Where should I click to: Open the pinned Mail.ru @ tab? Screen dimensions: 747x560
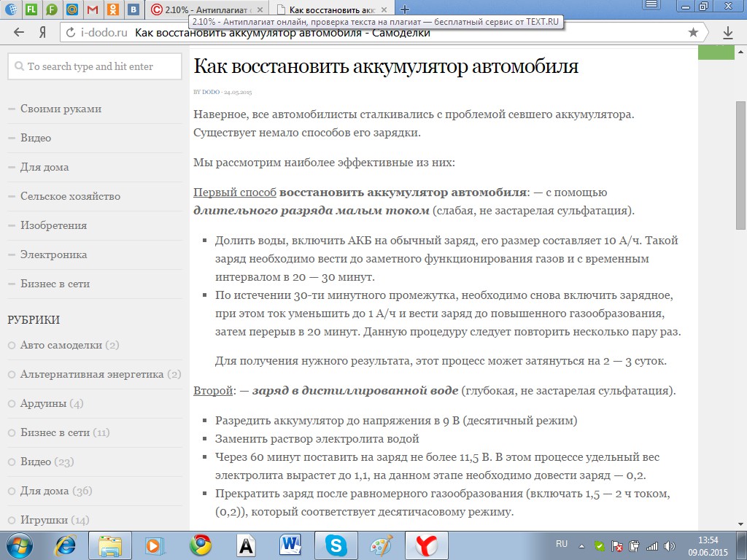[x=72, y=9]
